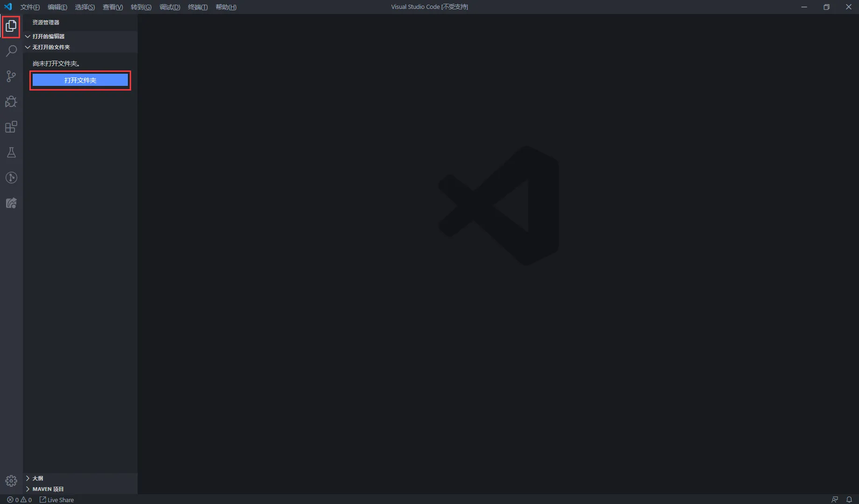Open the 帮助(H) menu
Viewport: 859px width, 504px height.
(x=226, y=7)
